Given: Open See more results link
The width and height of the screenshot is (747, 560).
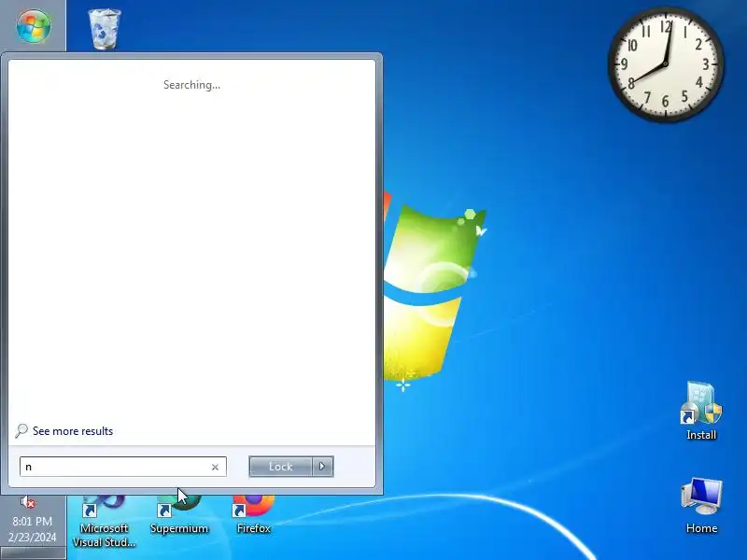Looking at the screenshot, I should coord(73,431).
